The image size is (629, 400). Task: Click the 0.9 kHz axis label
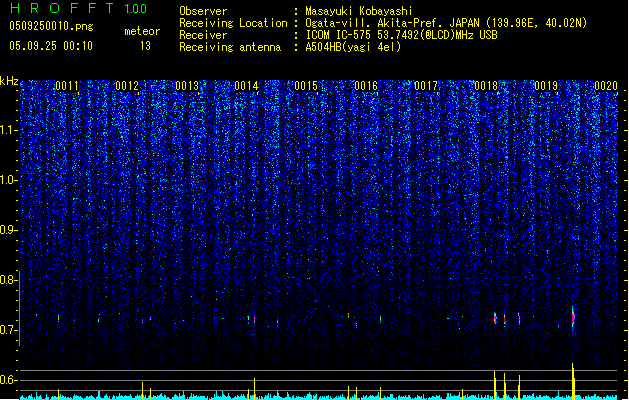pos(9,230)
